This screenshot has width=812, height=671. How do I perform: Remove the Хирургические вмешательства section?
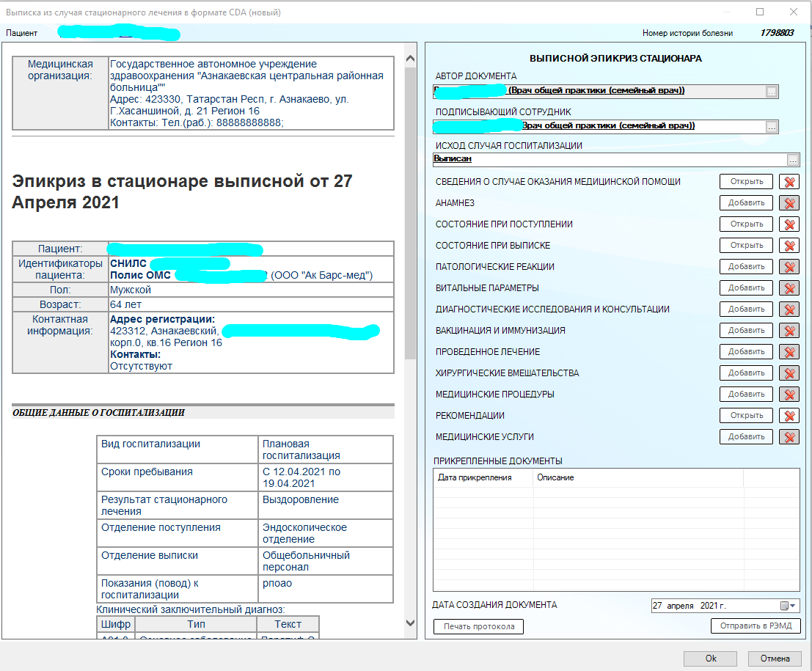click(x=789, y=373)
